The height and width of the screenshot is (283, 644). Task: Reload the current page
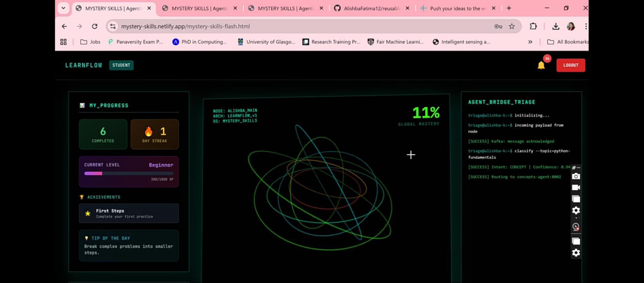(x=95, y=26)
